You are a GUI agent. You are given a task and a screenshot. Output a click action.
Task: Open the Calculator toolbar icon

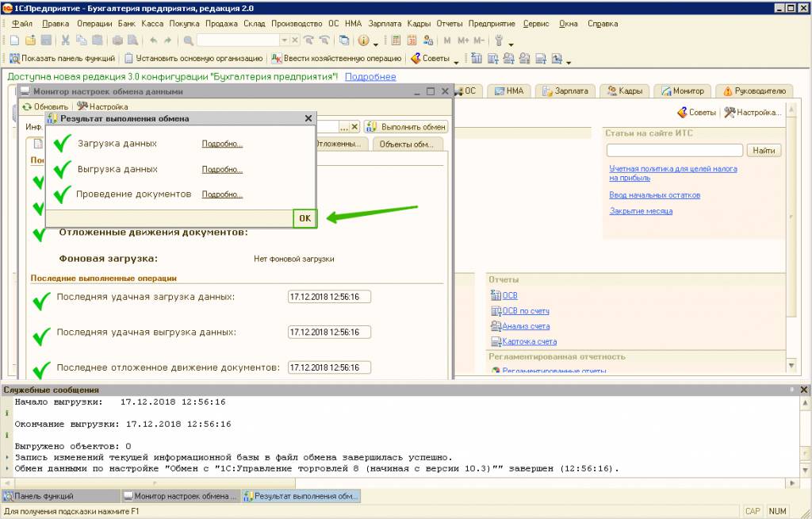(x=396, y=40)
